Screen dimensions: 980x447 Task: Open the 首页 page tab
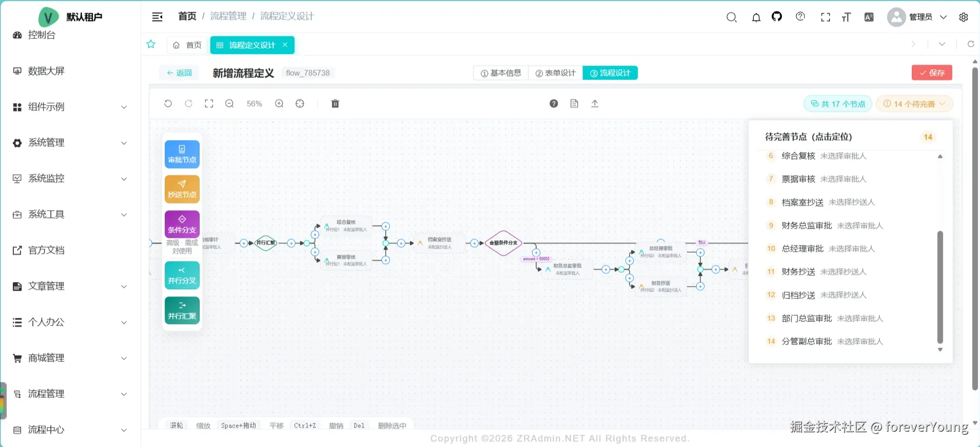click(x=187, y=45)
